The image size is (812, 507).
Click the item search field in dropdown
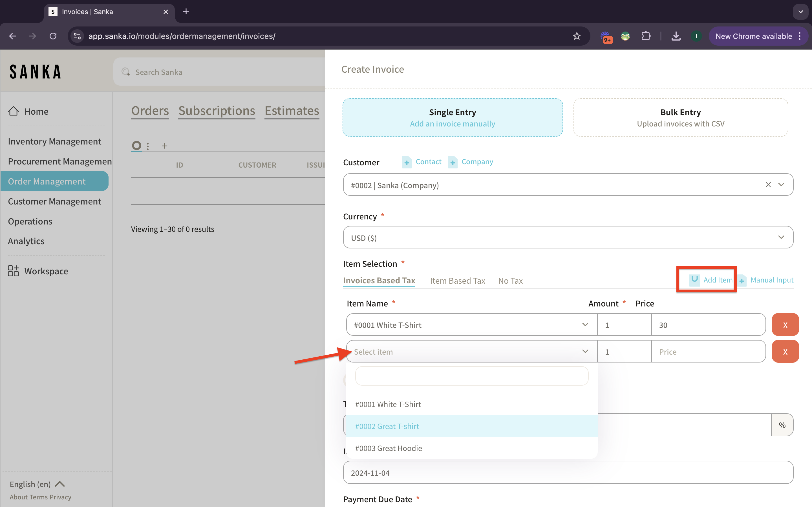pyautogui.click(x=471, y=376)
